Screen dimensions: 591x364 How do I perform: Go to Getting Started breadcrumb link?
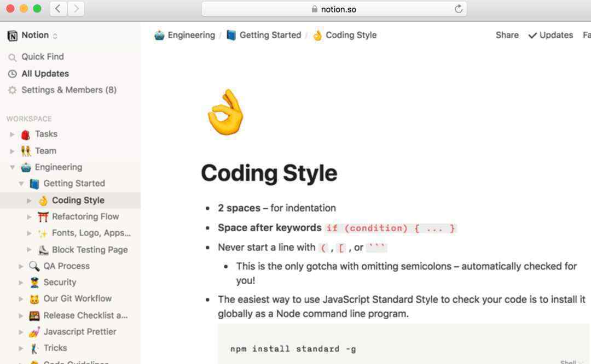pyautogui.click(x=270, y=35)
